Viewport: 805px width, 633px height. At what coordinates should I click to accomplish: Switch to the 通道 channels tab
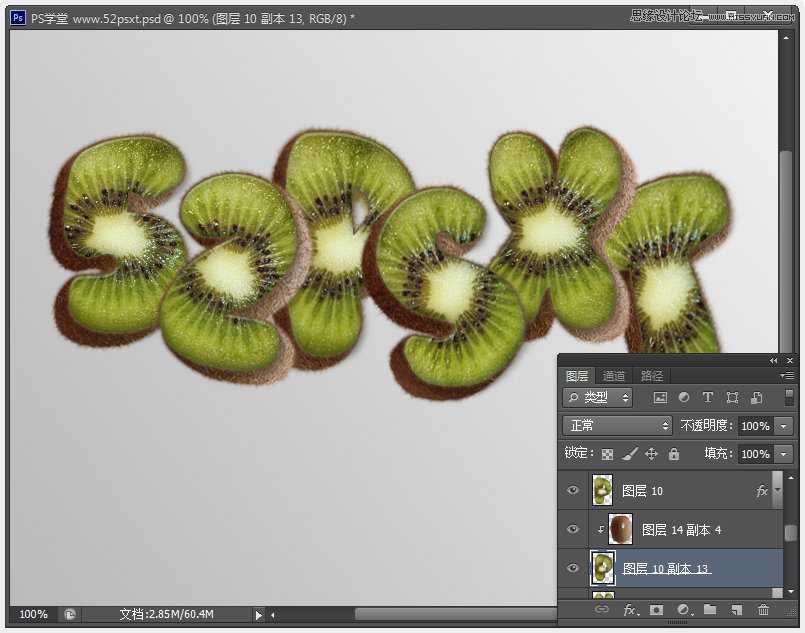point(614,376)
